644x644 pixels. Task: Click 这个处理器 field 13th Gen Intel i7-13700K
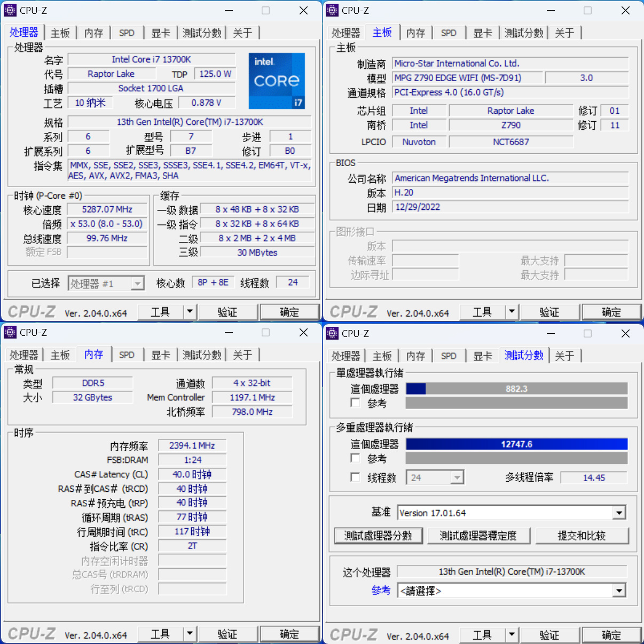pyautogui.click(x=512, y=571)
